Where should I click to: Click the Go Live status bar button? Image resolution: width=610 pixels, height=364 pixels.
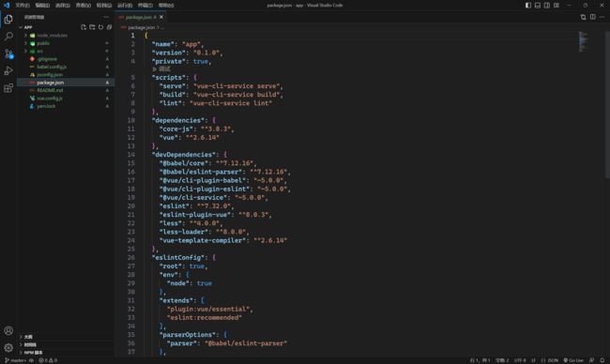[573, 360]
